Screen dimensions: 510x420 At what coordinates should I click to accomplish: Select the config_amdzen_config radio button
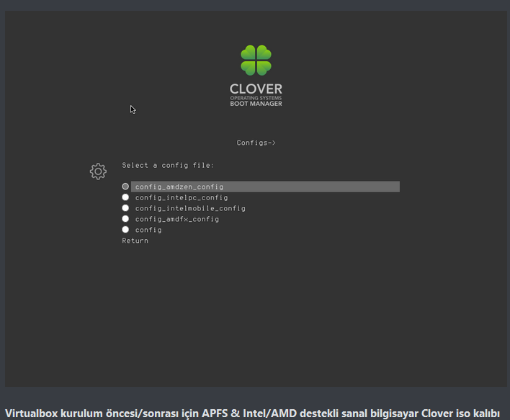click(125, 187)
